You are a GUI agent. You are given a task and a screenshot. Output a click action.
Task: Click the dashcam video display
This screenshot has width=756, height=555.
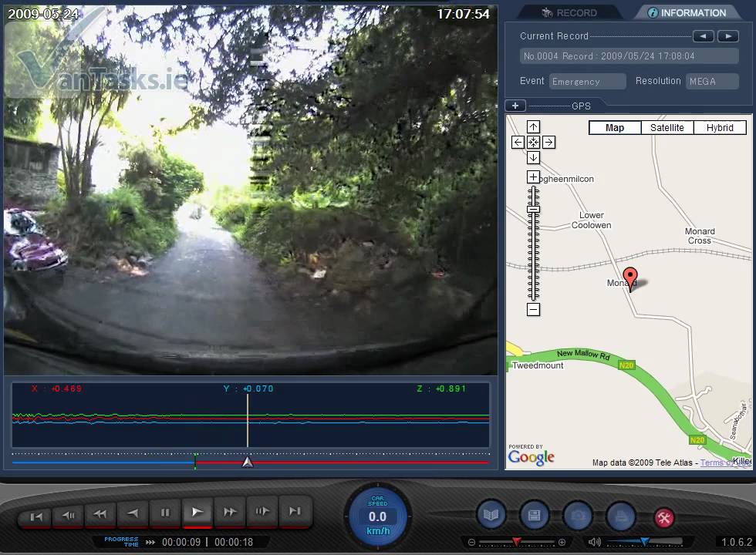click(x=251, y=190)
